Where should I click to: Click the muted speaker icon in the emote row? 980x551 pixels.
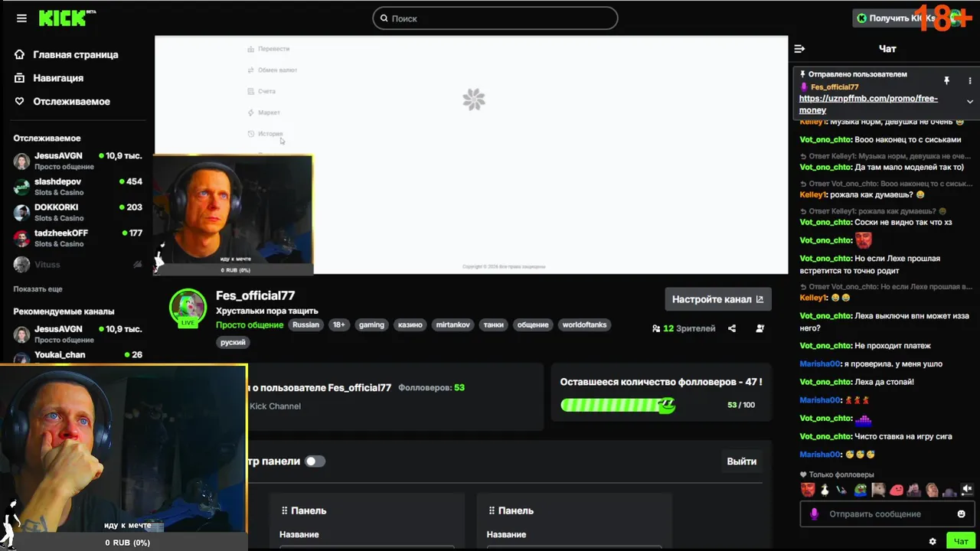click(967, 489)
